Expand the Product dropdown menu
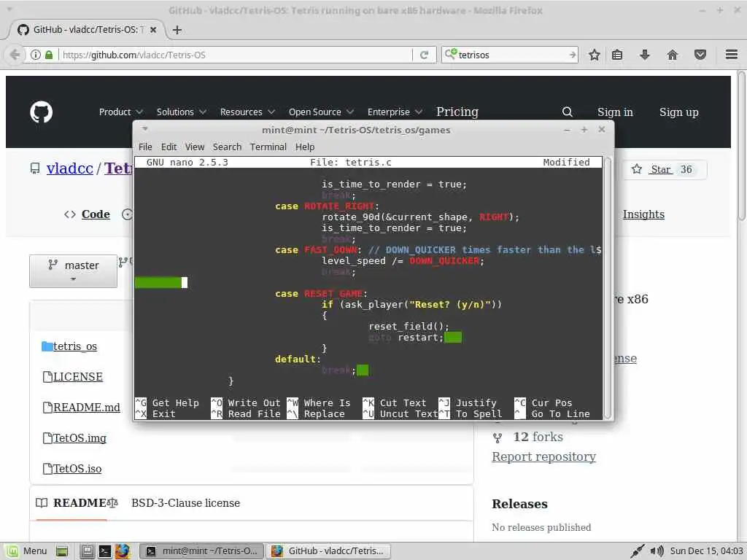 pos(120,112)
